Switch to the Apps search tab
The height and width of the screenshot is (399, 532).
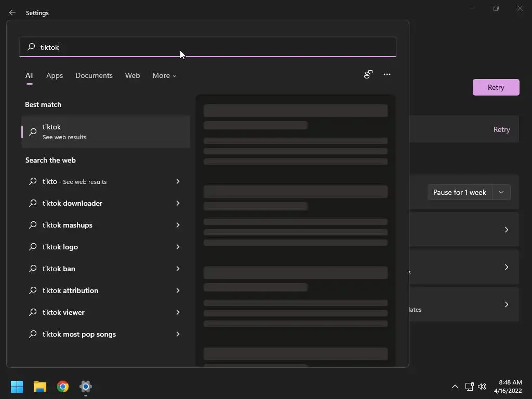(55, 75)
